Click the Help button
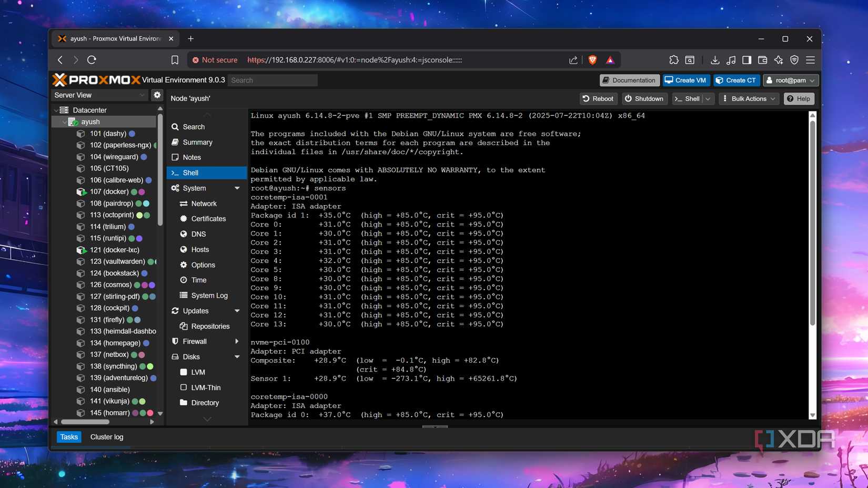The image size is (868, 488). [x=799, y=98]
